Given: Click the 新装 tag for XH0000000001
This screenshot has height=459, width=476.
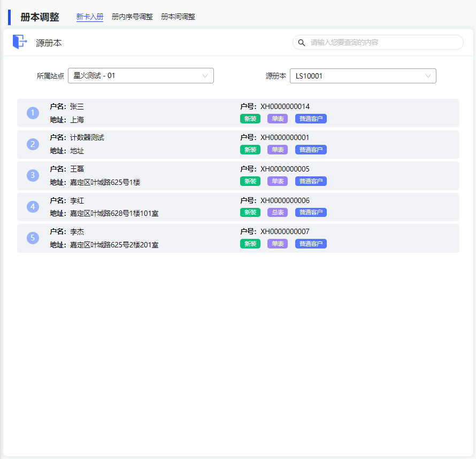Looking at the screenshot, I should (250, 150).
